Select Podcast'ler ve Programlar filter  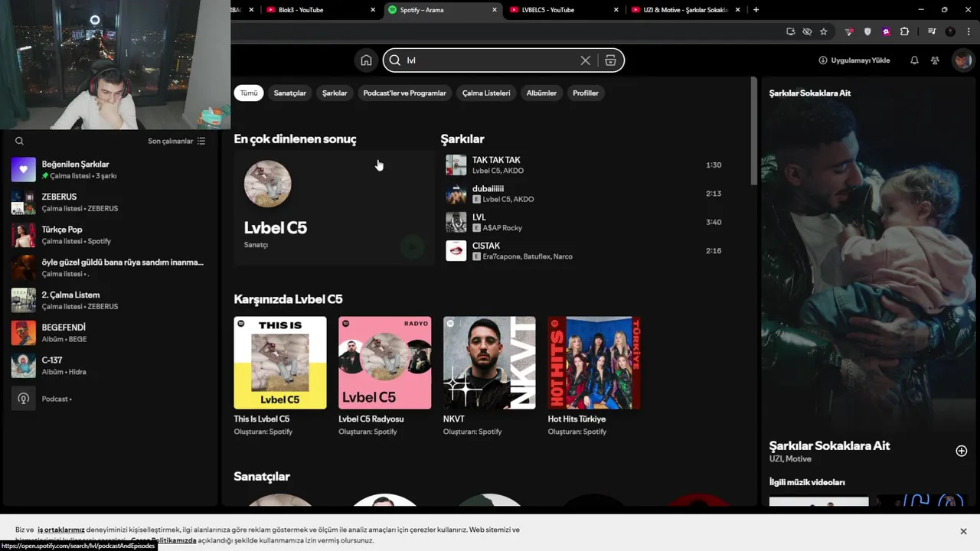[x=404, y=93]
